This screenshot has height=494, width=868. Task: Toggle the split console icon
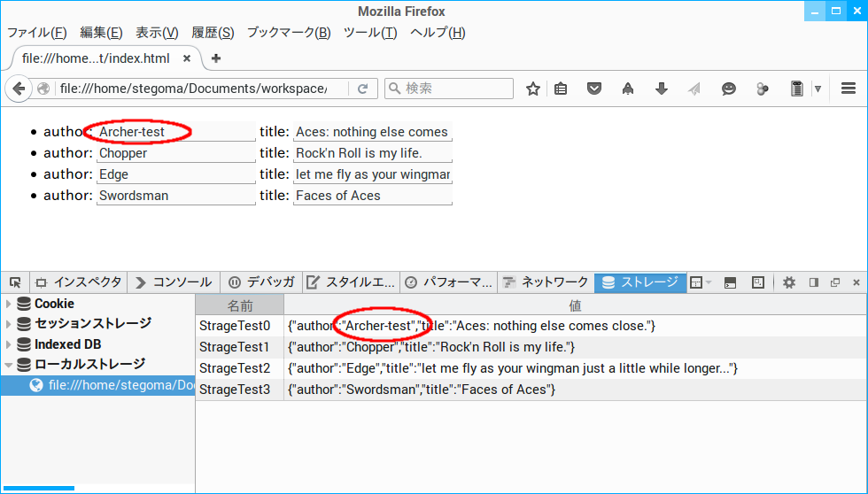(730, 282)
